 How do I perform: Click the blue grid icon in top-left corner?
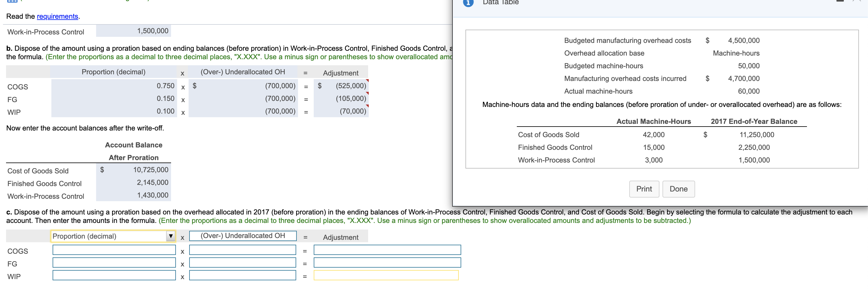(13, 1)
